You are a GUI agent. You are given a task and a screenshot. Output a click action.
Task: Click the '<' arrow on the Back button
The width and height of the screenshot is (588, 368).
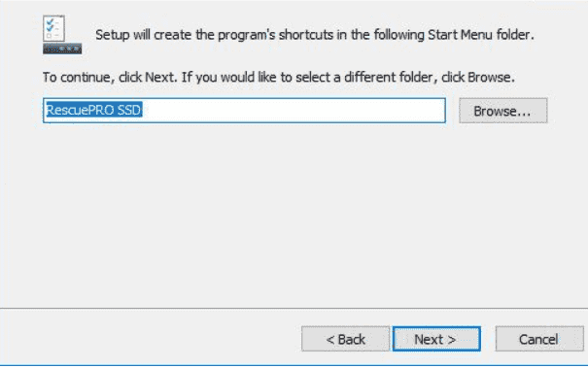pos(330,340)
